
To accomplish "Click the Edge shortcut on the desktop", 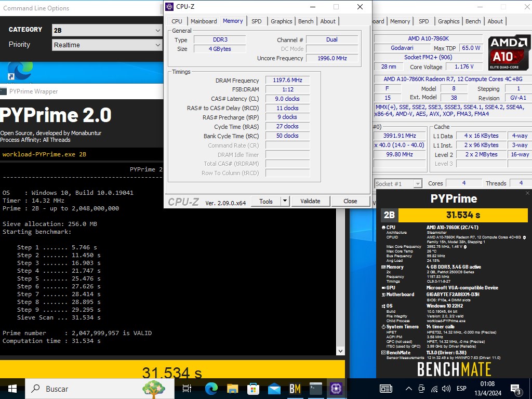I will pos(20,71).
